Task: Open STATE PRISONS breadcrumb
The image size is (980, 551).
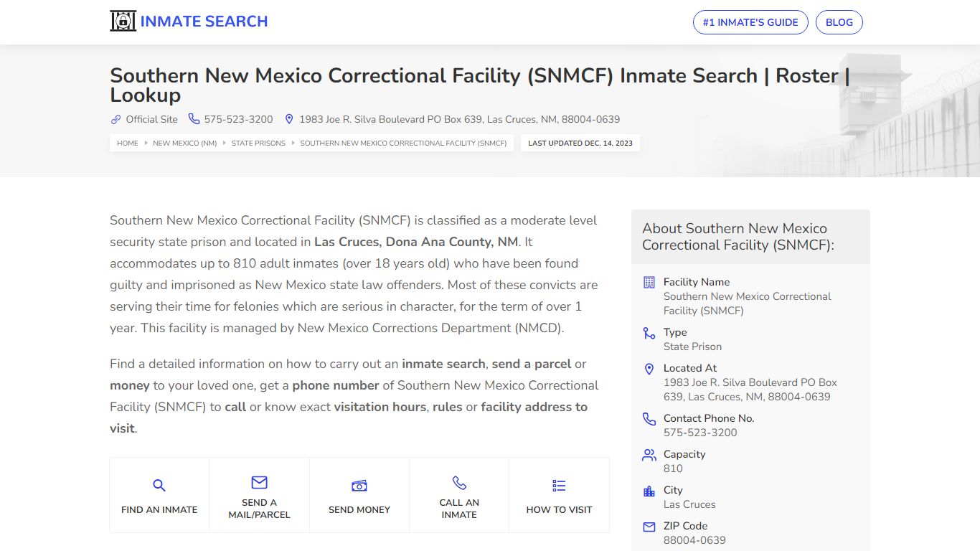Action: tap(258, 143)
